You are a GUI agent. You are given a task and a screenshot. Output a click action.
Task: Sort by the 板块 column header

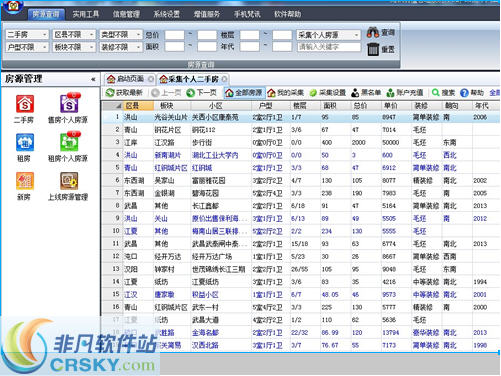(x=172, y=106)
